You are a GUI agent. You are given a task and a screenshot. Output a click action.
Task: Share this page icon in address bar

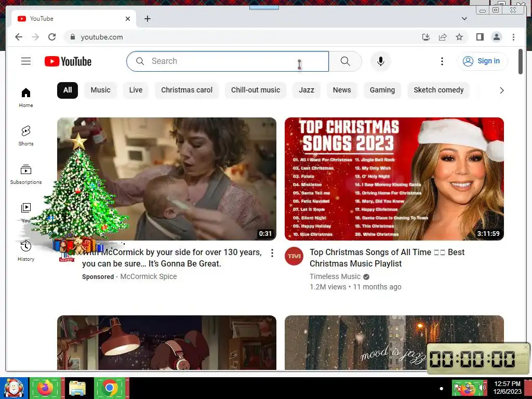tap(443, 37)
